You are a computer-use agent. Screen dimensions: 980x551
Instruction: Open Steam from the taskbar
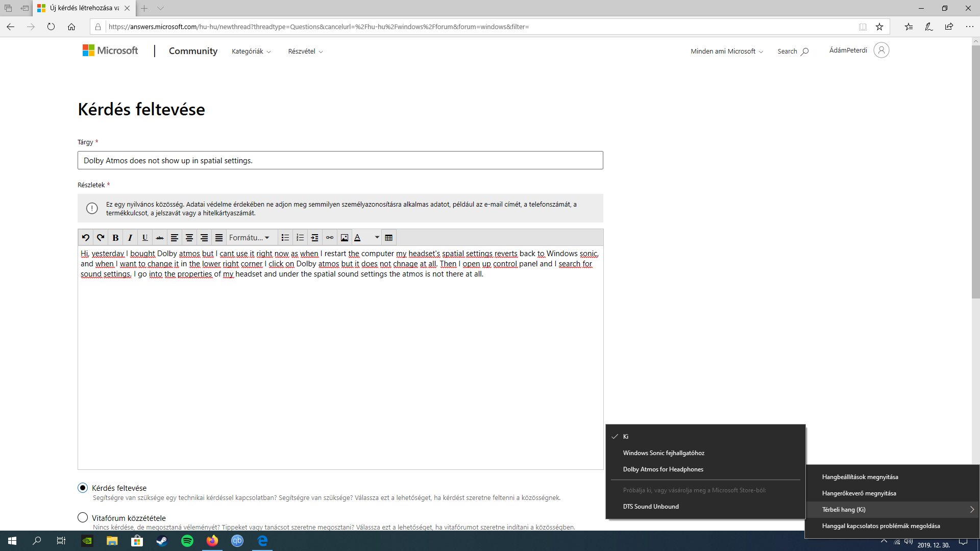click(162, 541)
